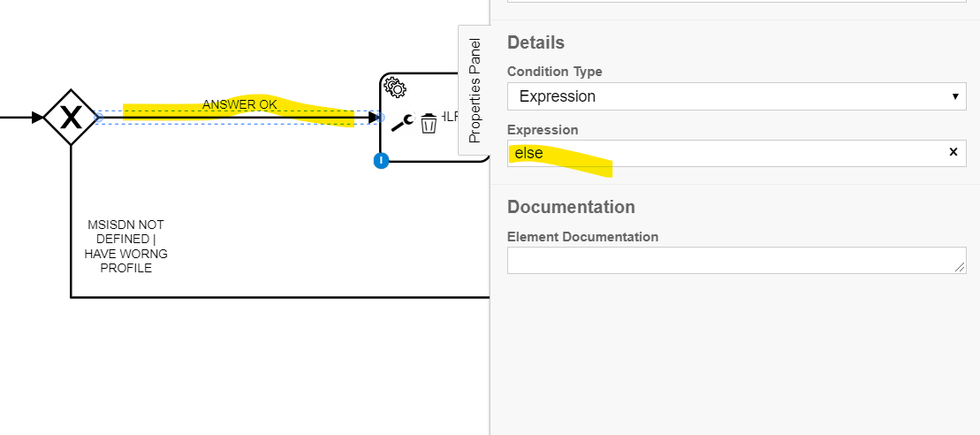Grab the documentation textarea resize handle
980x435 pixels.
pyautogui.click(x=960, y=267)
